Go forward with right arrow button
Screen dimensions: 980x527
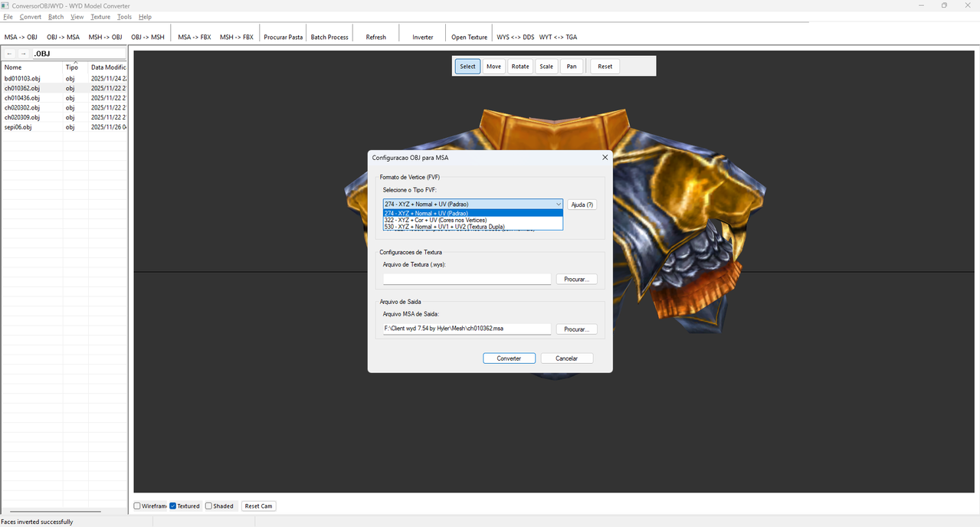[x=24, y=54]
